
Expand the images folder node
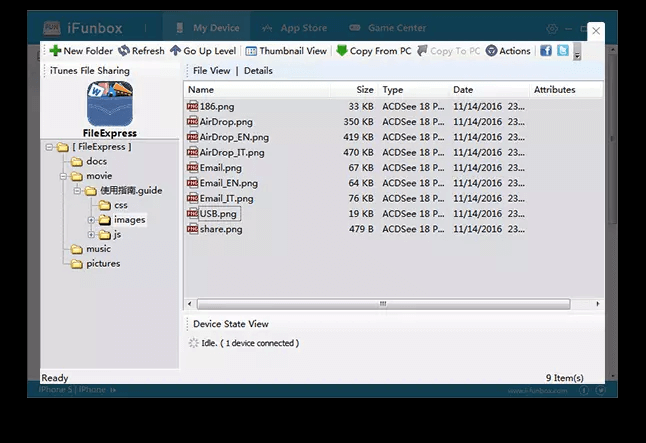[x=91, y=220]
